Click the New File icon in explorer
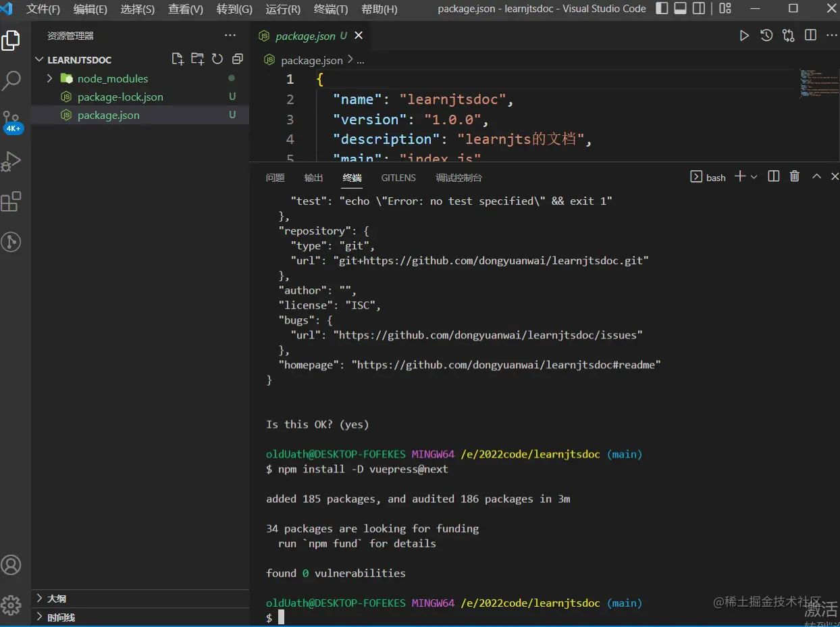The width and height of the screenshot is (840, 627). [178, 59]
